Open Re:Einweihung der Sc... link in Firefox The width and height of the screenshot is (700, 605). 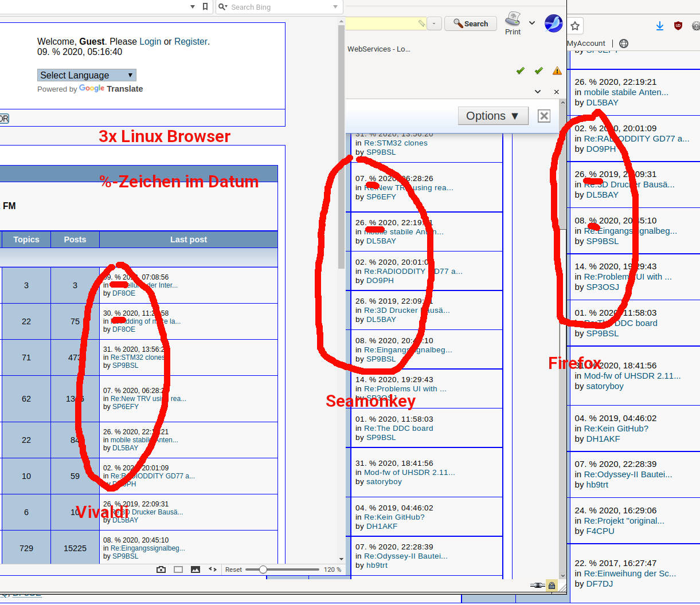point(630,573)
